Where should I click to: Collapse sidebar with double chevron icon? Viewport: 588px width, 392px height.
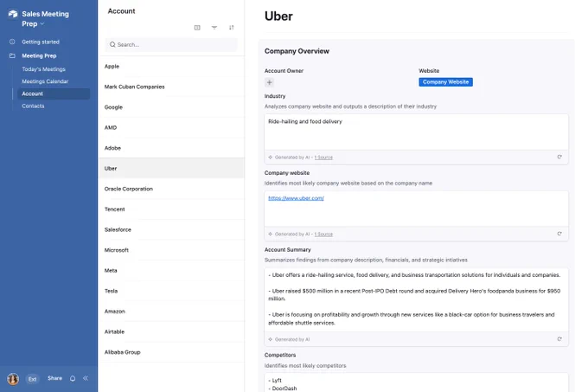pyautogui.click(x=86, y=378)
